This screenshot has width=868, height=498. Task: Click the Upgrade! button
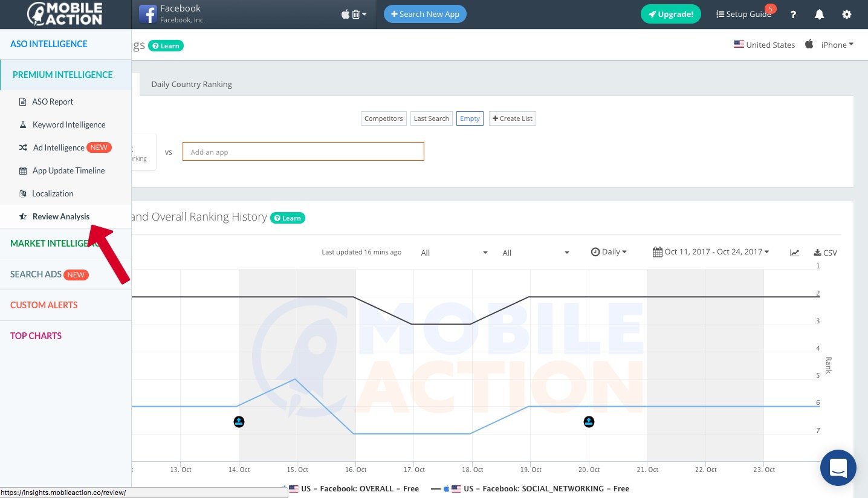click(671, 14)
